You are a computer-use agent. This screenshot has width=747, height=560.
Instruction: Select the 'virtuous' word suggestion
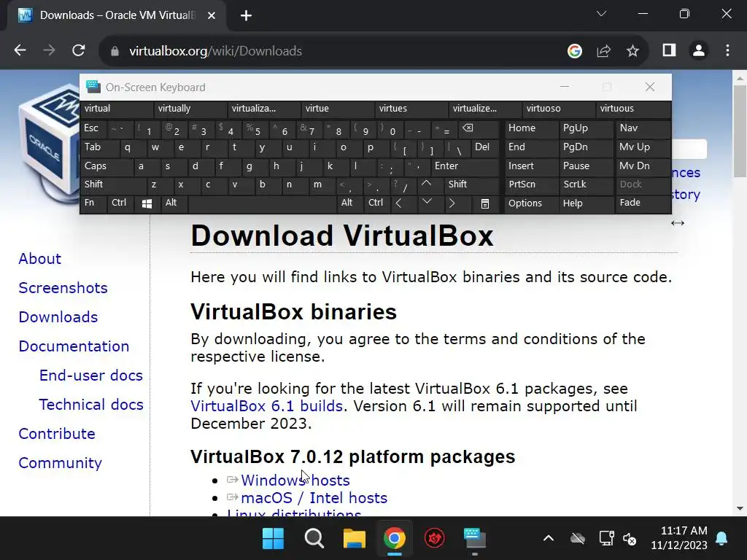632,109
